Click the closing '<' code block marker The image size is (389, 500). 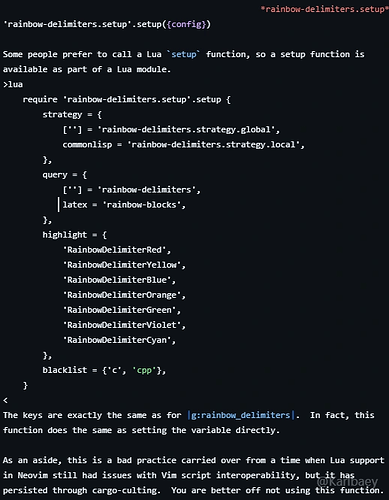coord(5,400)
